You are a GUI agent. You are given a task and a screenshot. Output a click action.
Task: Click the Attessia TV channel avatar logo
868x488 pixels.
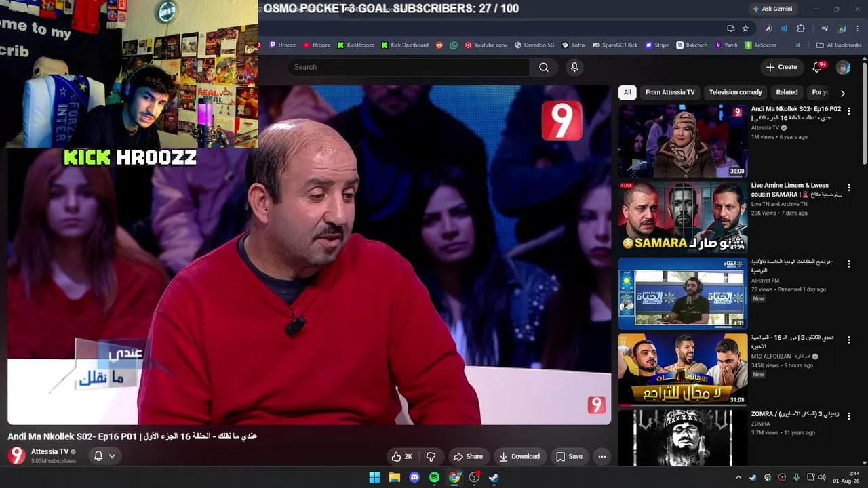[17, 455]
